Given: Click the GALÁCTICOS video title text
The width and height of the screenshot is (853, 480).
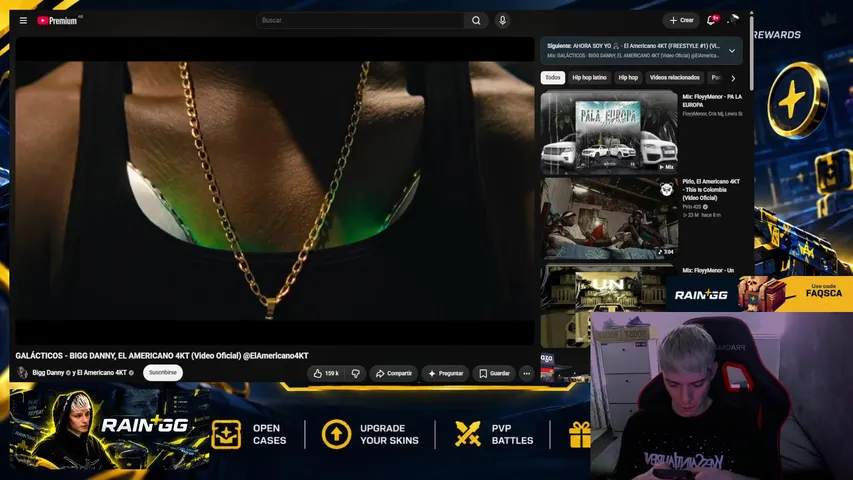Looking at the screenshot, I should click(162, 355).
